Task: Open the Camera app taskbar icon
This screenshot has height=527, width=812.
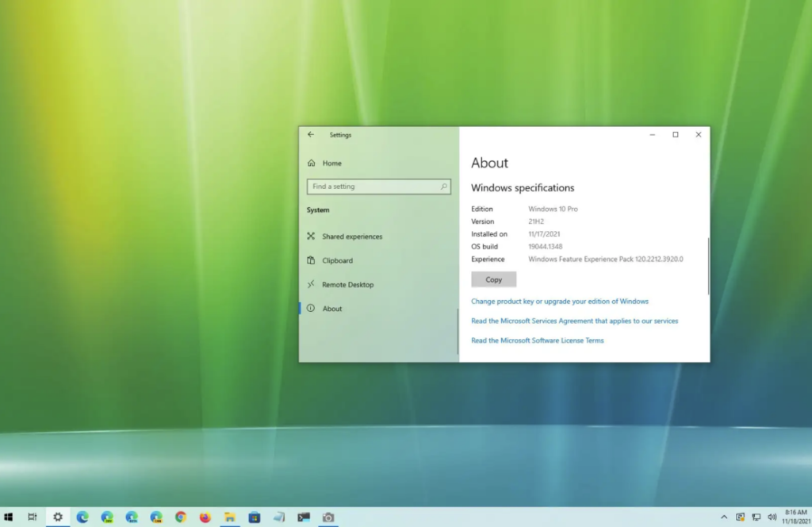Action: (327, 517)
